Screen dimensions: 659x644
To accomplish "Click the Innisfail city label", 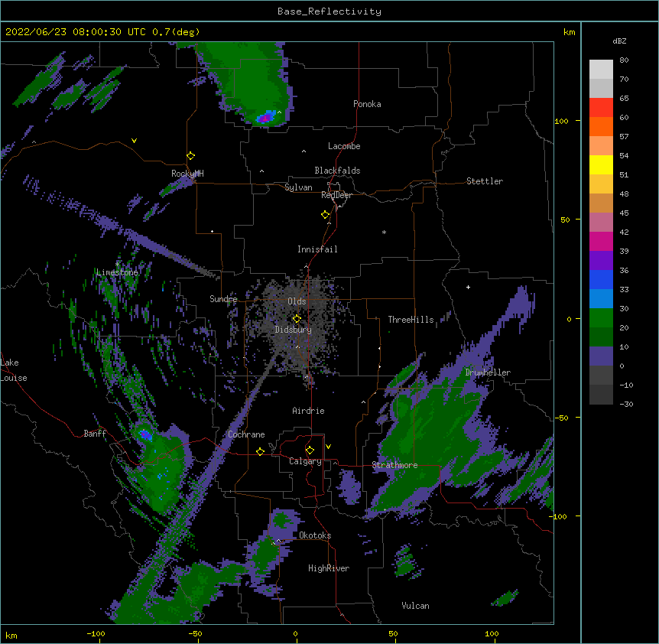I will tap(317, 249).
